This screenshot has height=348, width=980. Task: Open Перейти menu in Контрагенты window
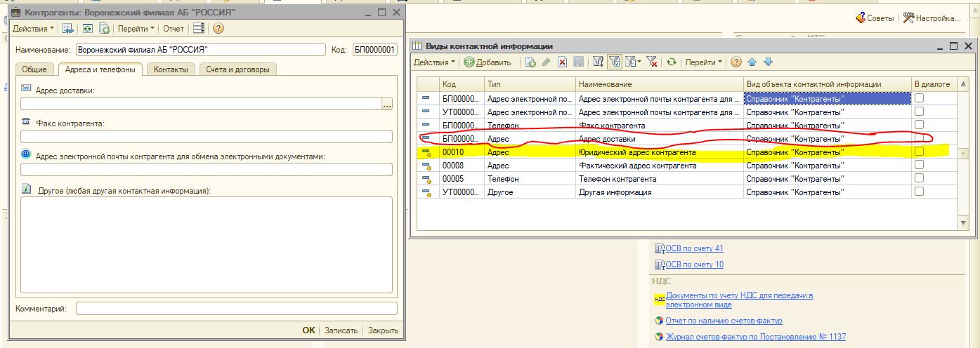[x=136, y=29]
